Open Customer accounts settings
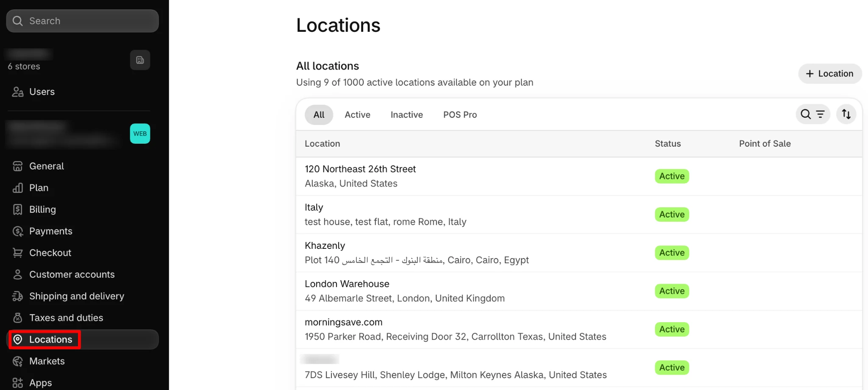Image resolution: width=868 pixels, height=390 pixels. tap(83, 274)
